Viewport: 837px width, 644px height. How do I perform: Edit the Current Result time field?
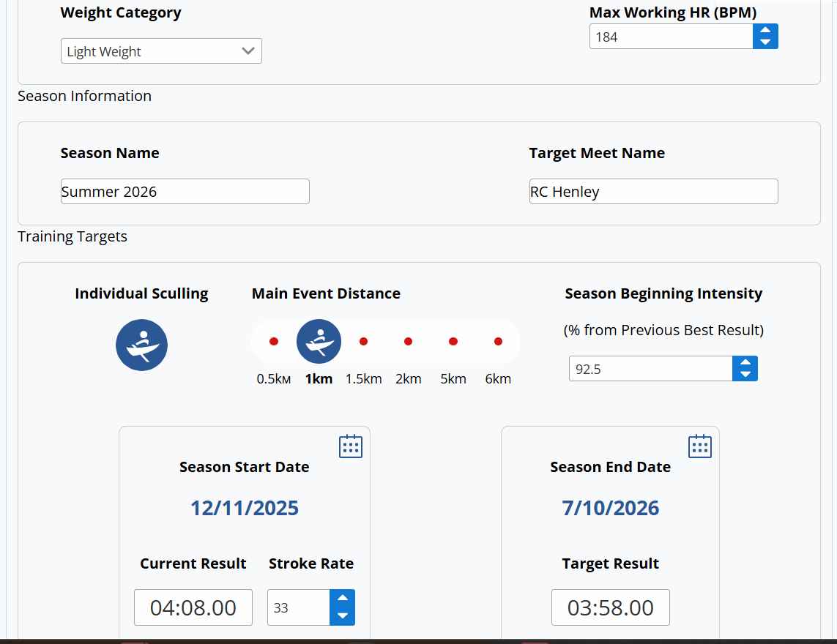(x=193, y=607)
